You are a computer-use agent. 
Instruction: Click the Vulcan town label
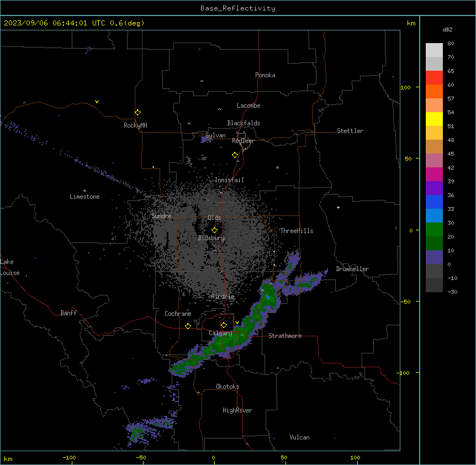pyautogui.click(x=299, y=437)
